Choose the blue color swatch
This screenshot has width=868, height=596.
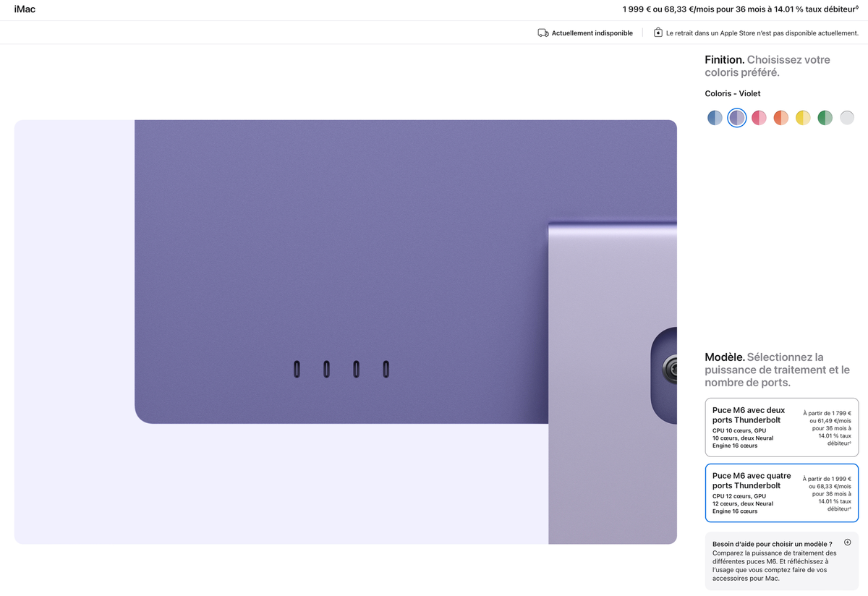pyautogui.click(x=715, y=118)
